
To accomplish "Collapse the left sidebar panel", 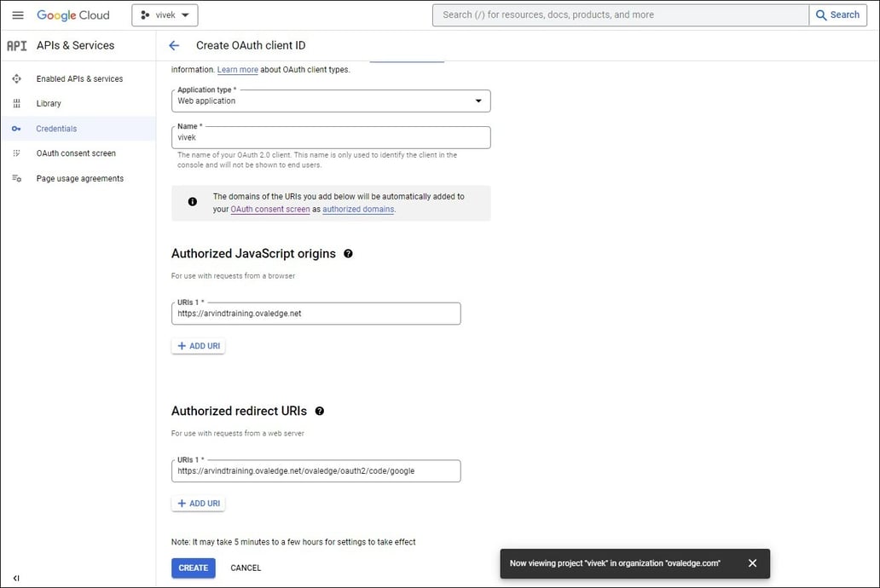I will [x=16, y=578].
